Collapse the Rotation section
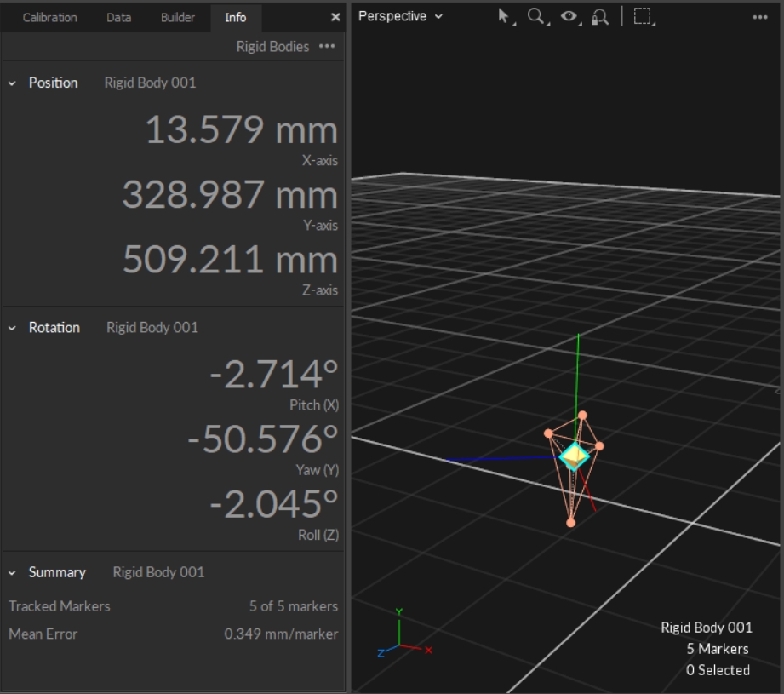 pos(12,327)
